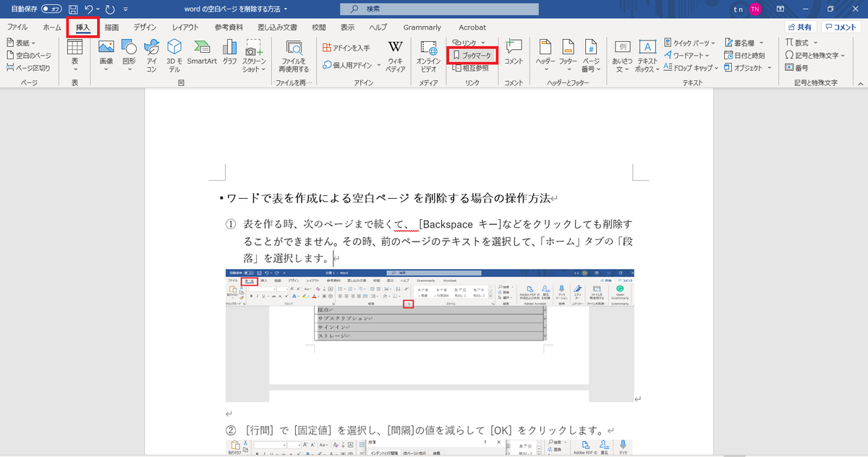Toggle 自動保存 switch
Viewport: 868px width, 457px height.
pyautogui.click(x=50, y=9)
